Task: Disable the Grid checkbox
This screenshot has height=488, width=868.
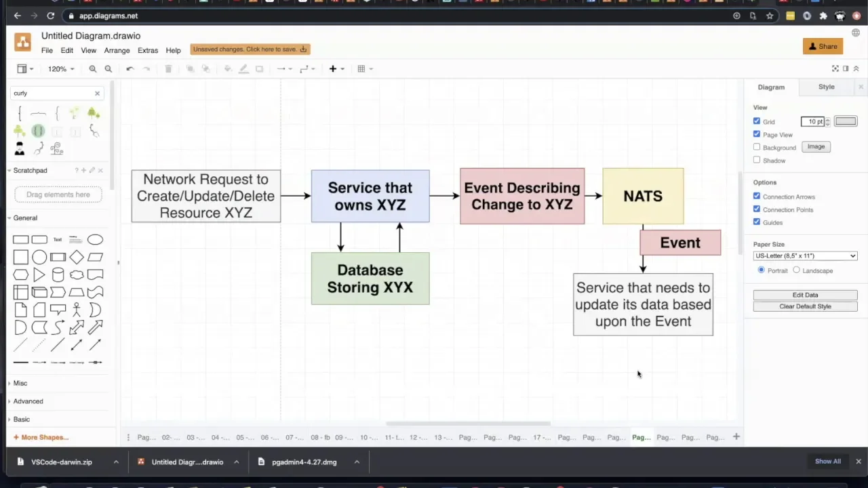Action: [757, 121]
